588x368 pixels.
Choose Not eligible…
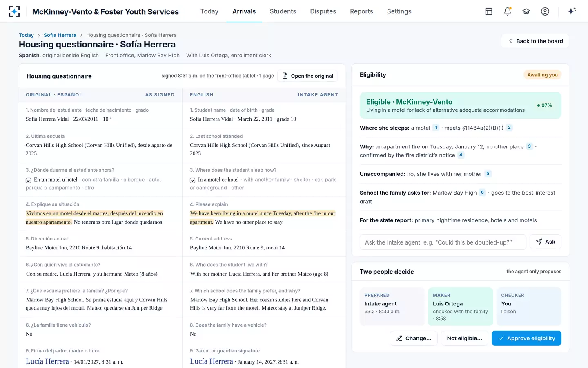point(465,338)
